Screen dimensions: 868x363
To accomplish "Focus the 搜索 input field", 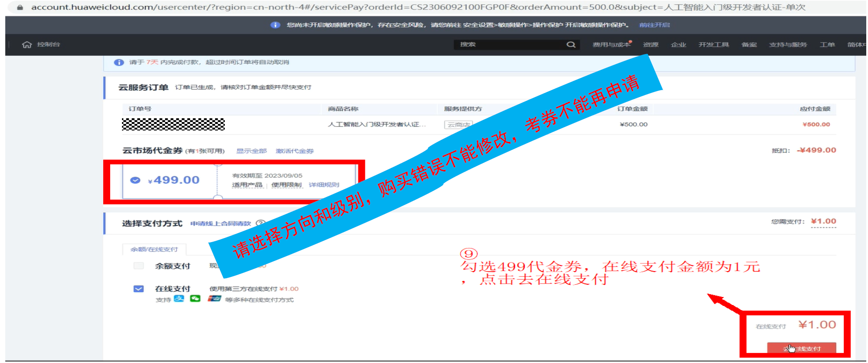I will pos(509,44).
